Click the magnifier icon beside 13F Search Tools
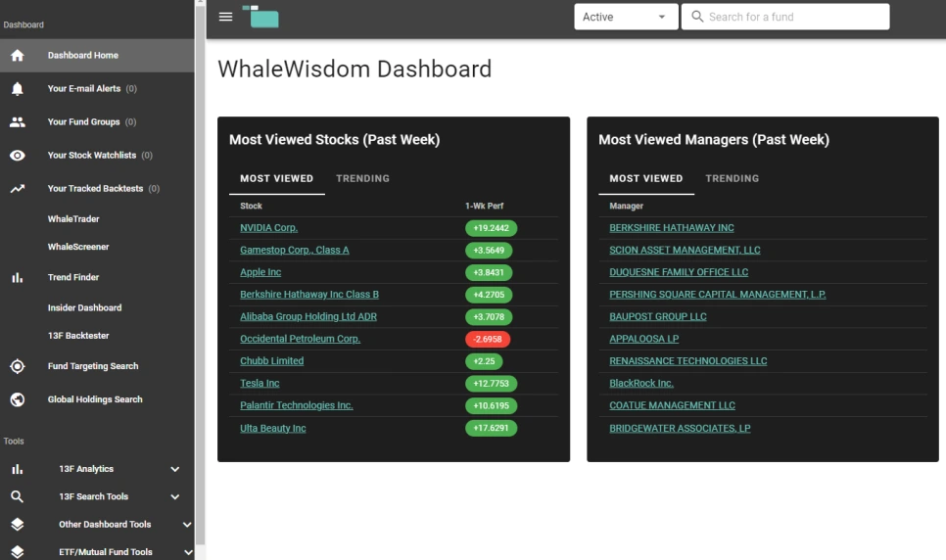The image size is (946, 560). [x=18, y=496]
